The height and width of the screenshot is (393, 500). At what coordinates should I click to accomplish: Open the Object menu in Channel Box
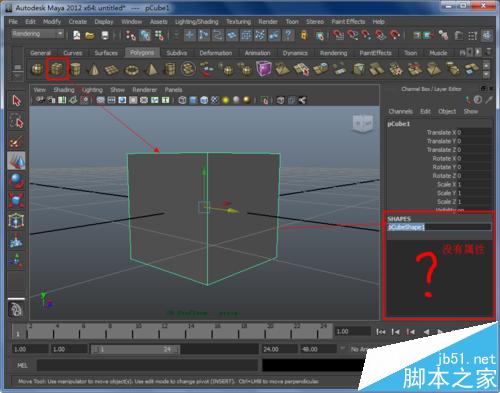click(x=447, y=111)
